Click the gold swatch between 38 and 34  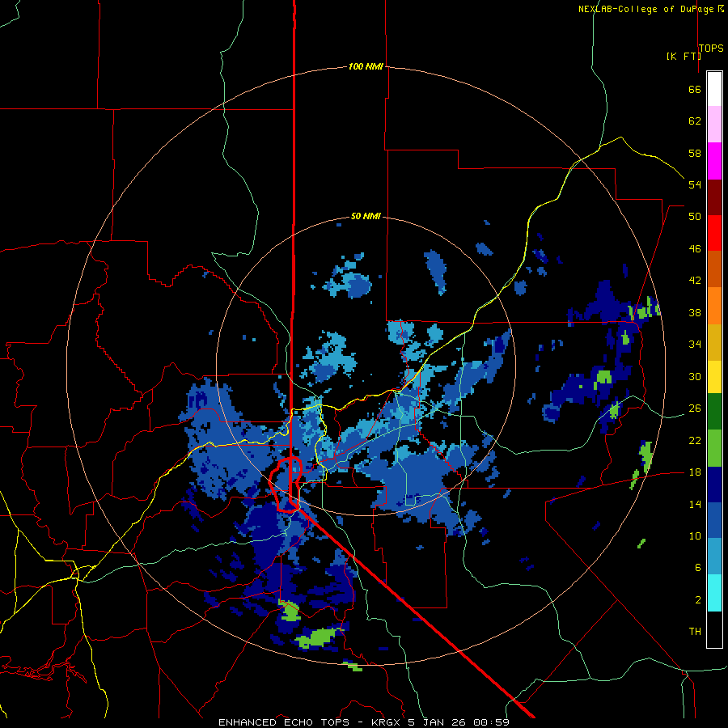click(x=714, y=342)
